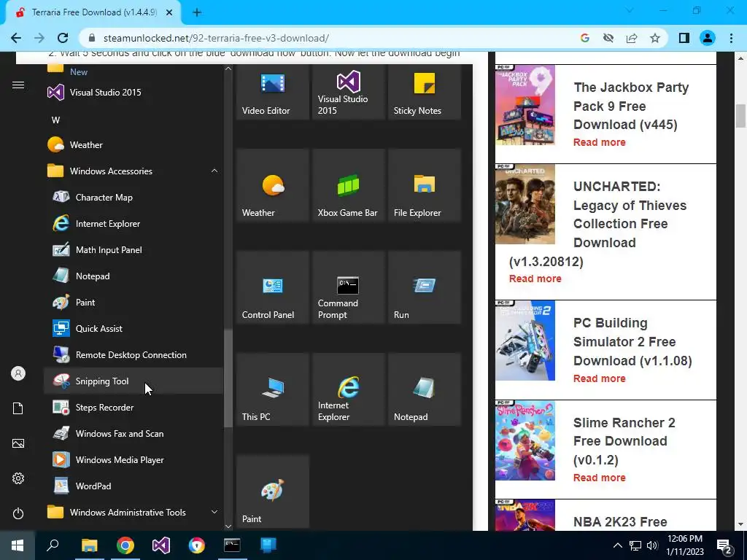This screenshot has height=560, width=747.
Task: Go back to the previous page
Action: point(16,38)
